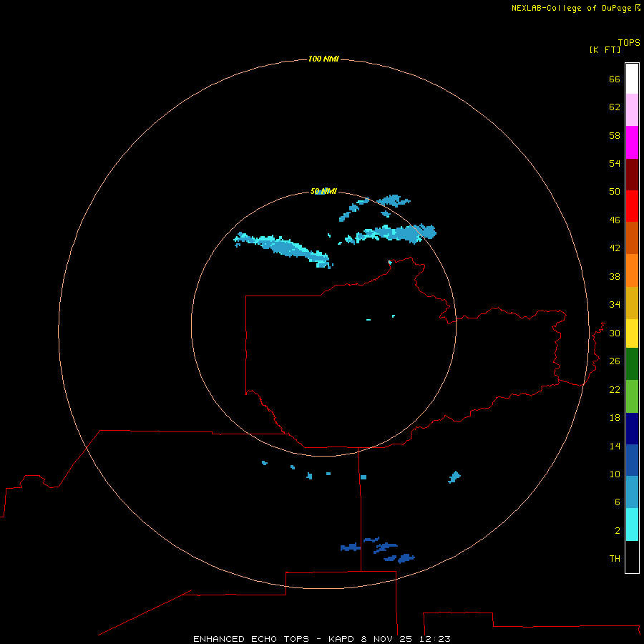Select the dark green legend swatch
This screenshot has height=644, width=644.
pos(632,364)
